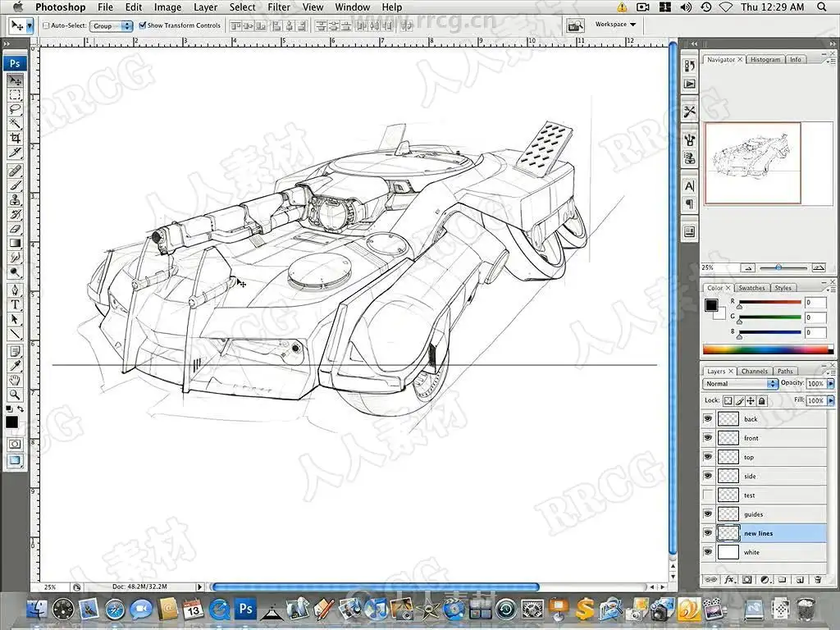Viewport: 840px width, 630px height.
Task: Select the Lasso tool
Action: pos(15,109)
